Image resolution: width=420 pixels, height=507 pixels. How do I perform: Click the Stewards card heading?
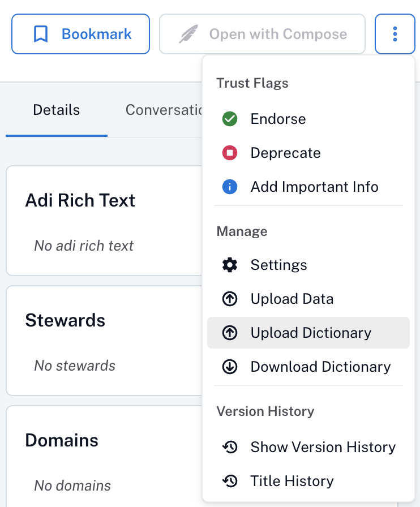65,320
